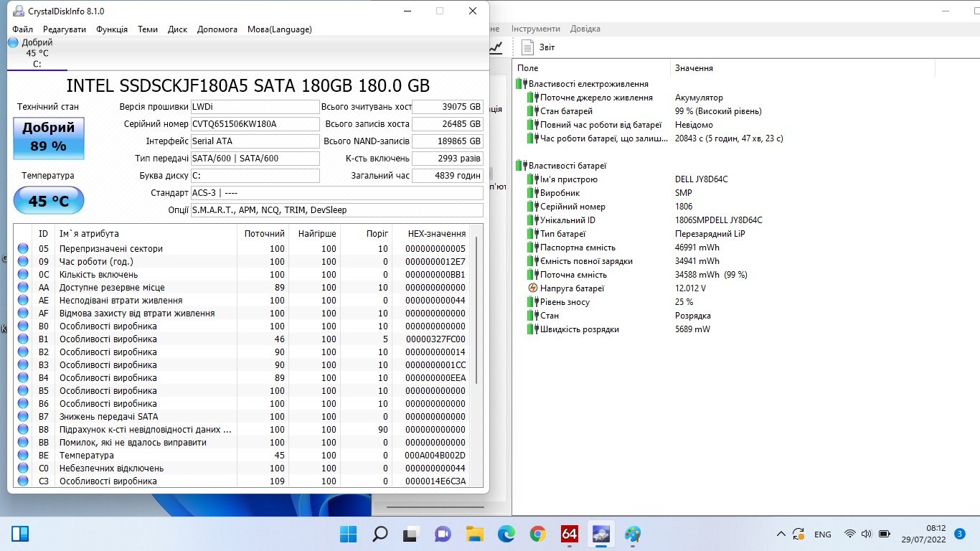The width and height of the screenshot is (980, 551).
Task: Click the status circle for attribute C3
Action: tap(23, 481)
